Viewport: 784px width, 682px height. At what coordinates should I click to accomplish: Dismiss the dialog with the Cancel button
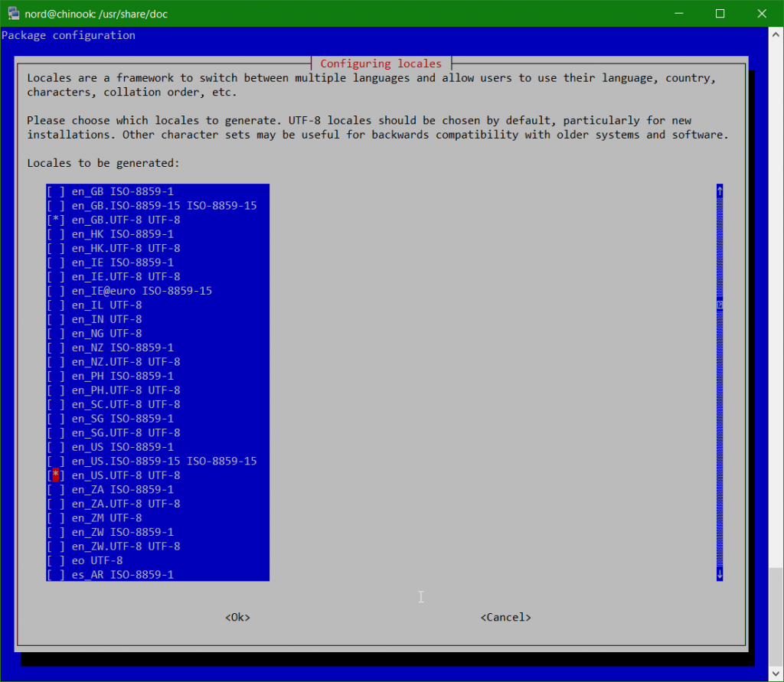tap(505, 617)
